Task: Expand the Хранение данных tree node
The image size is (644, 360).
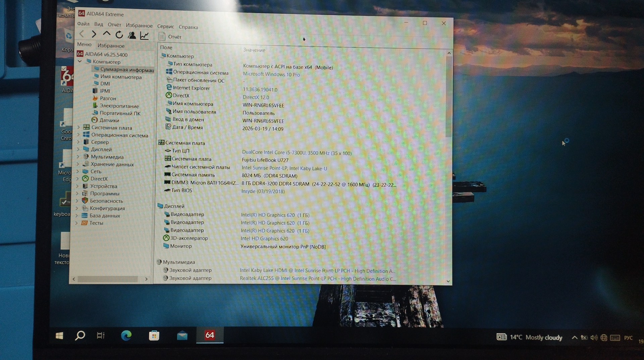Action: 78,164
